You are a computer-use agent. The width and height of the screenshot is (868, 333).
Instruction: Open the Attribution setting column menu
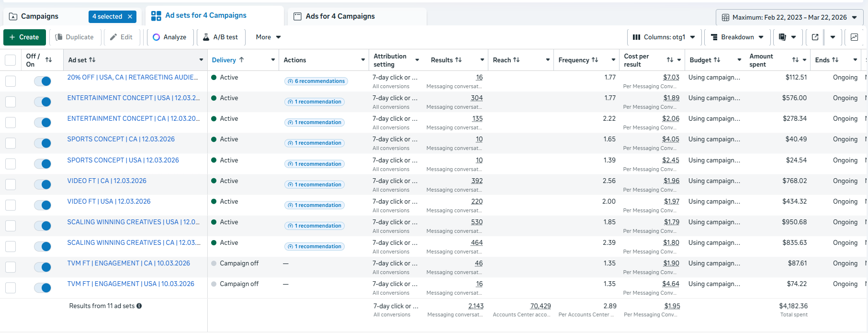tap(417, 60)
